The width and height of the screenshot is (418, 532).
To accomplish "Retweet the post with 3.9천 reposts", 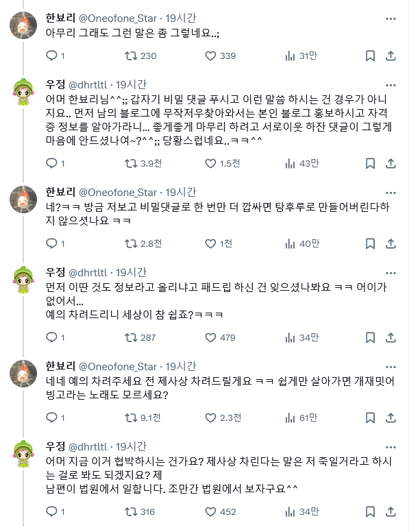I will click(x=130, y=163).
